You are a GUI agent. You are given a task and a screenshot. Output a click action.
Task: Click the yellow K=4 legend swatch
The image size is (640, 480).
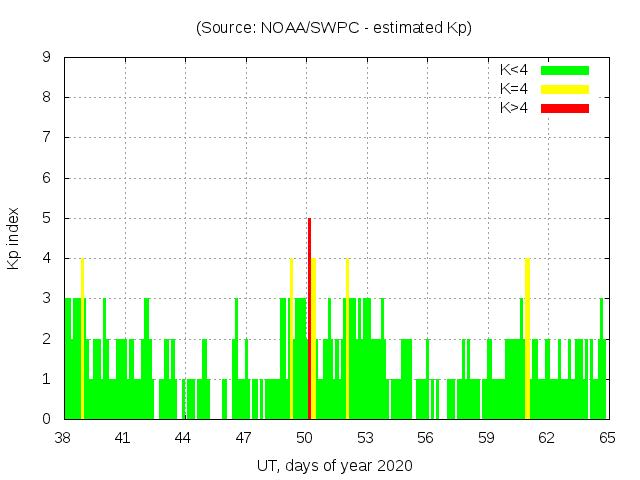[x=565, y=89]
